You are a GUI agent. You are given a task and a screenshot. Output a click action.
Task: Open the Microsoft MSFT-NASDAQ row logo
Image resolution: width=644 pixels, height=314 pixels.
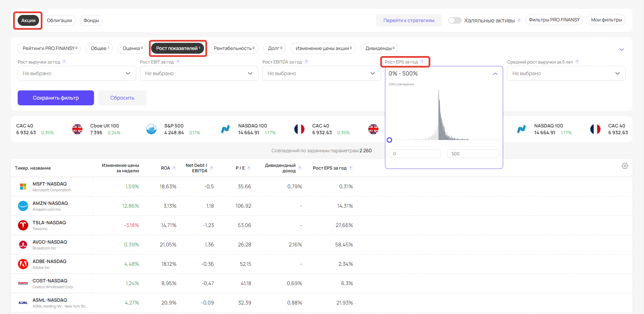pyautogui.click(x=23, y=187)
